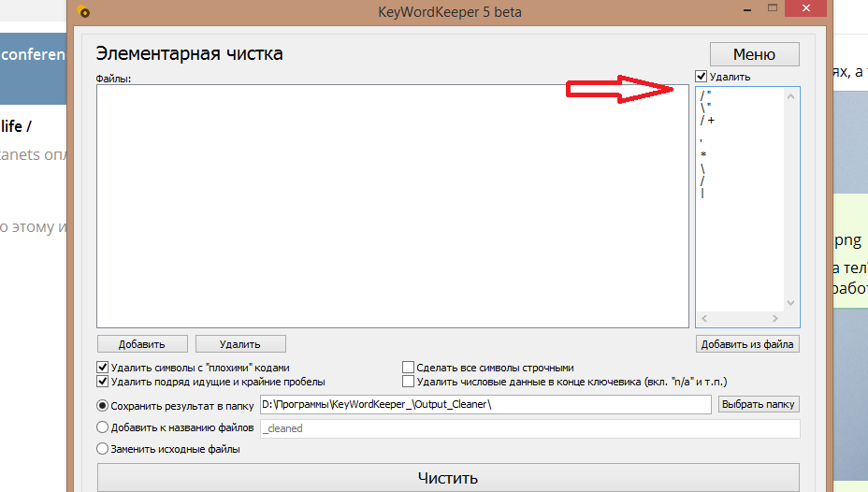Click the "/ +" line in symbol list
868x492 pixels.
coord(707,120)
